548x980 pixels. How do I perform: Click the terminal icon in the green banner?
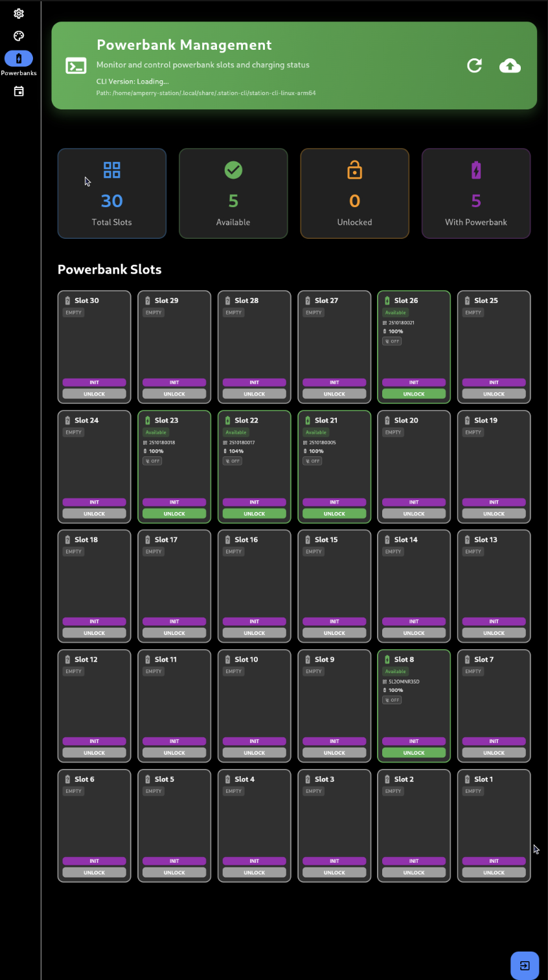point(76,65)
